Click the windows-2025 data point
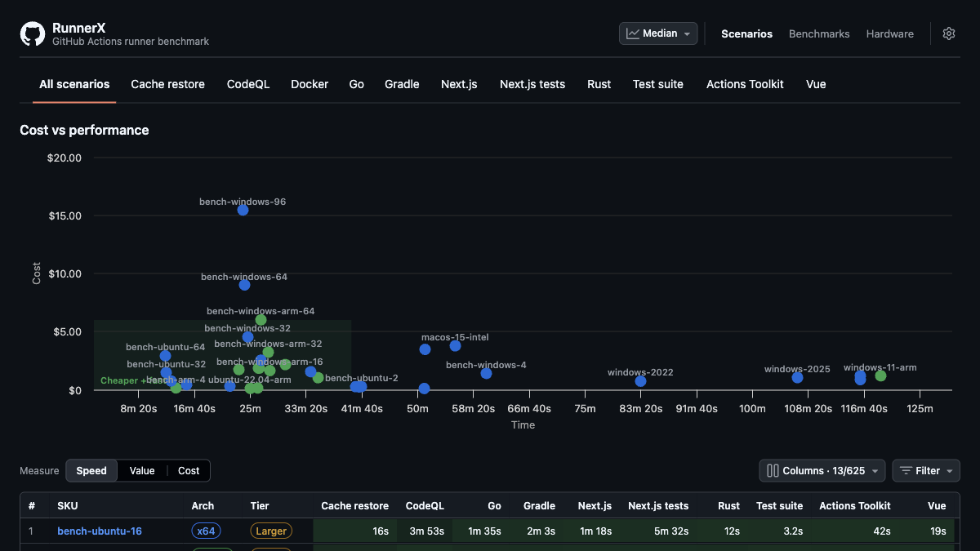The width and height of the screenshot is (980, 551). click(797, 377)
